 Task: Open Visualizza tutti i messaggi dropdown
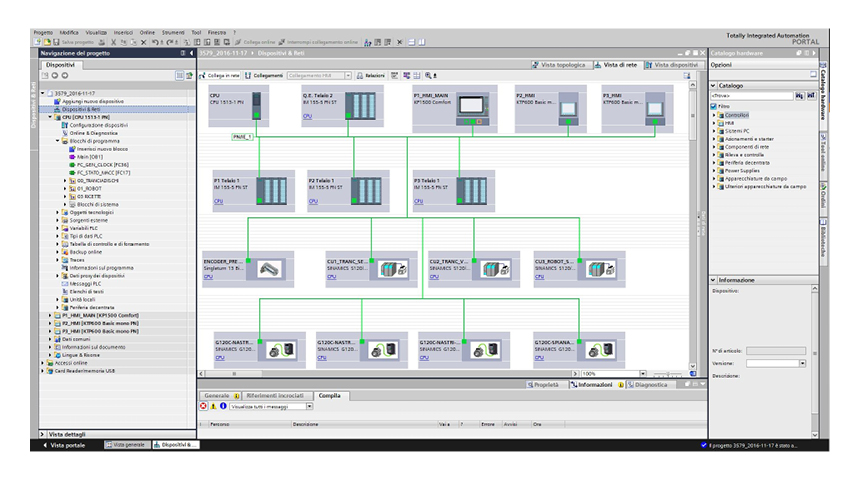click(309, 406)
